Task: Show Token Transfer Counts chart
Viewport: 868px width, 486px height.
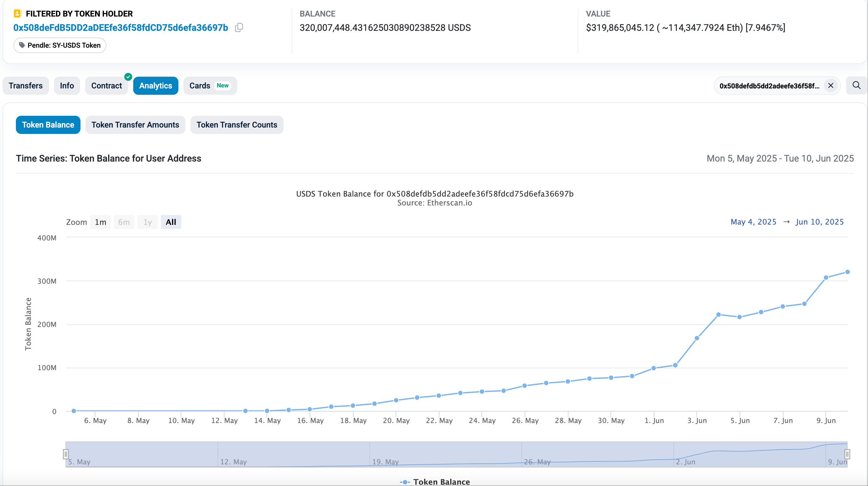Action: pyautogui.click(x=237, y=125)
